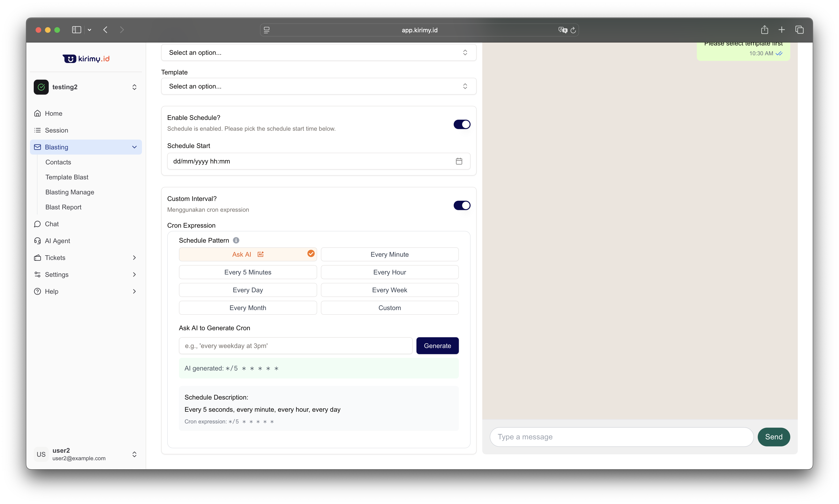Open Blast Report in the sidebar
The width and height of the screenshot is (839, 504).
63,207
